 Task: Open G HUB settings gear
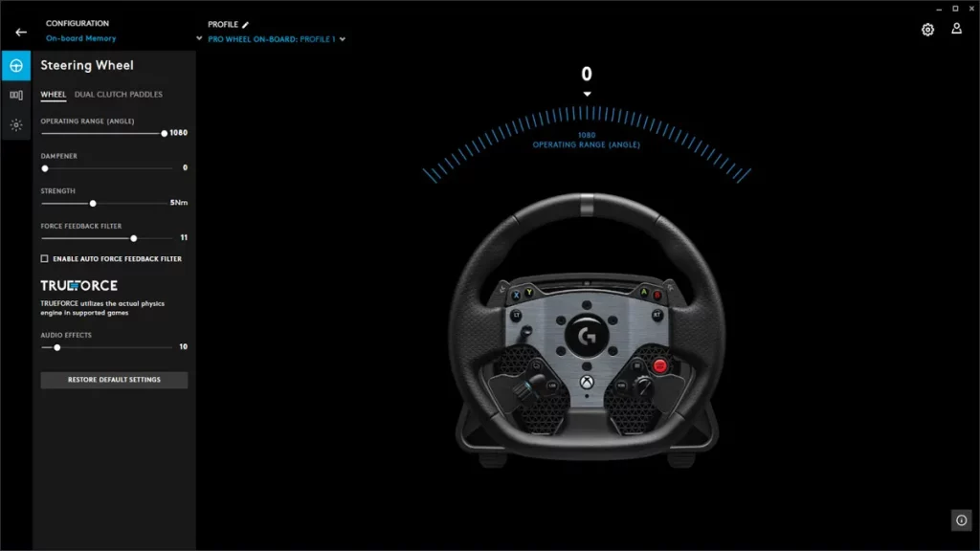tap(927, 30)
